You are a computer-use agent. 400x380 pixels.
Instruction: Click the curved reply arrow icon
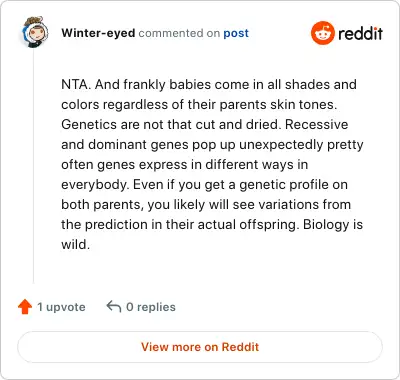click(114, 306)
